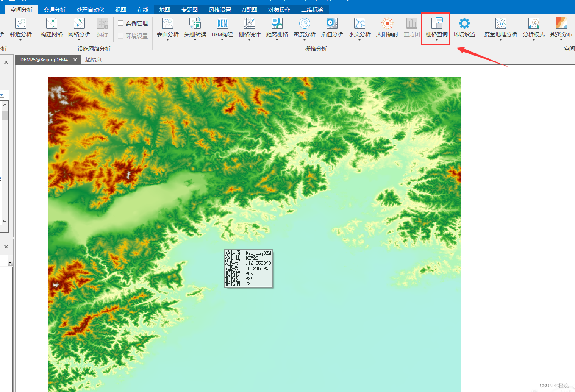Select the 构建网络 build network tool
The height and width of the screenshot is (392, 575).
[x=51, y=28]
